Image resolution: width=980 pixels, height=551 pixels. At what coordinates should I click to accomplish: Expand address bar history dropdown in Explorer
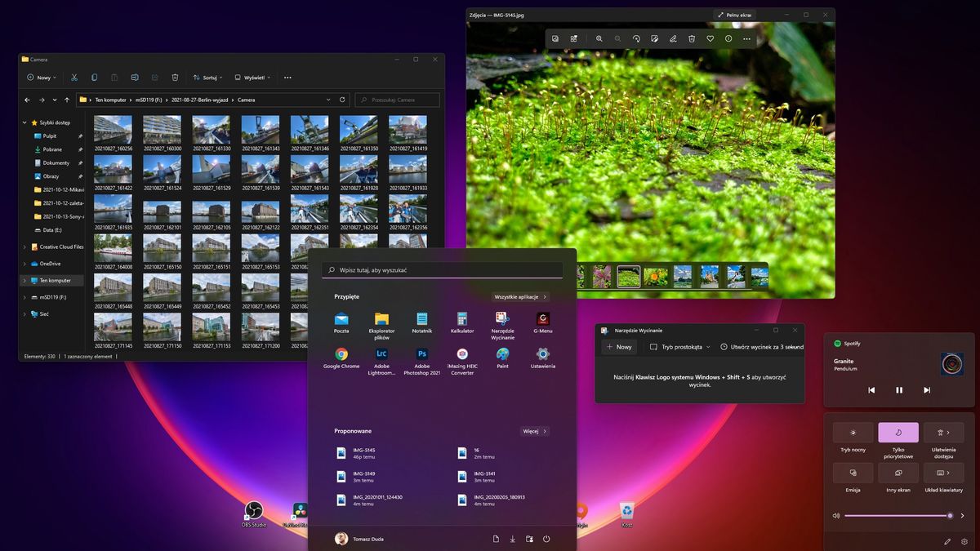(328, 100)
